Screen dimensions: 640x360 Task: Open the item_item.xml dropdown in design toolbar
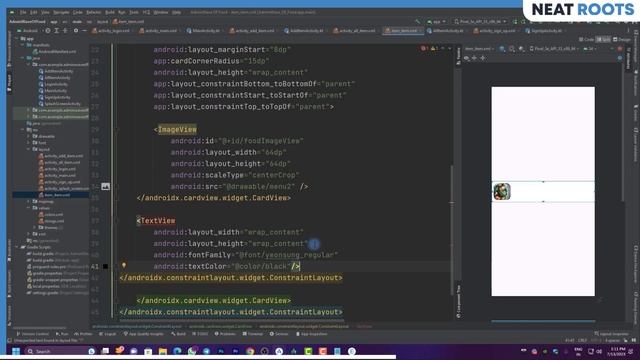coord(480,49)
